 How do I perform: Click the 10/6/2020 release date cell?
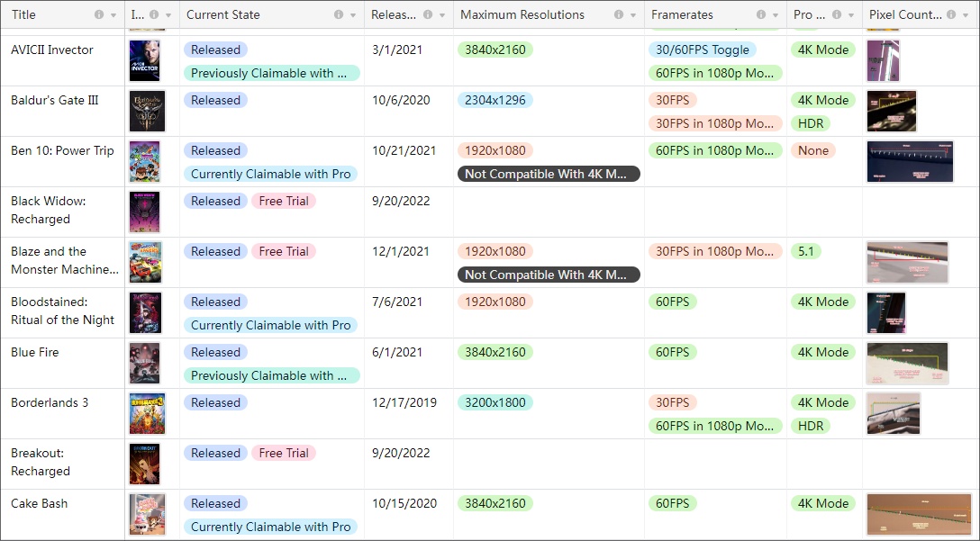pos(409,112)
